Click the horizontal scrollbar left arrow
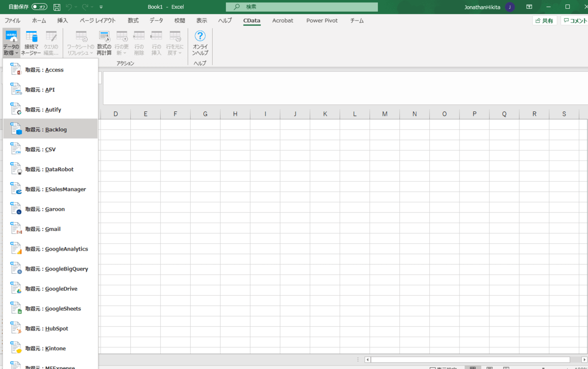The image size is (588, 369). 367,360
